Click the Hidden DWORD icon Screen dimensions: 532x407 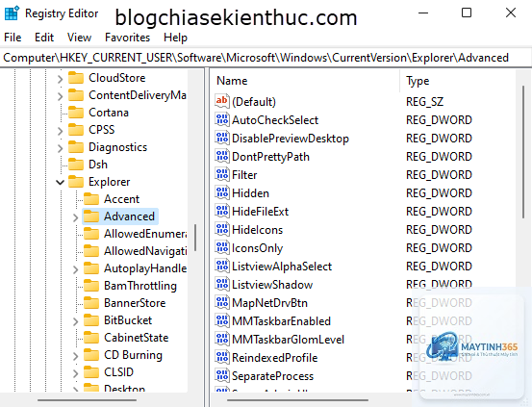[x=222, y=193]
